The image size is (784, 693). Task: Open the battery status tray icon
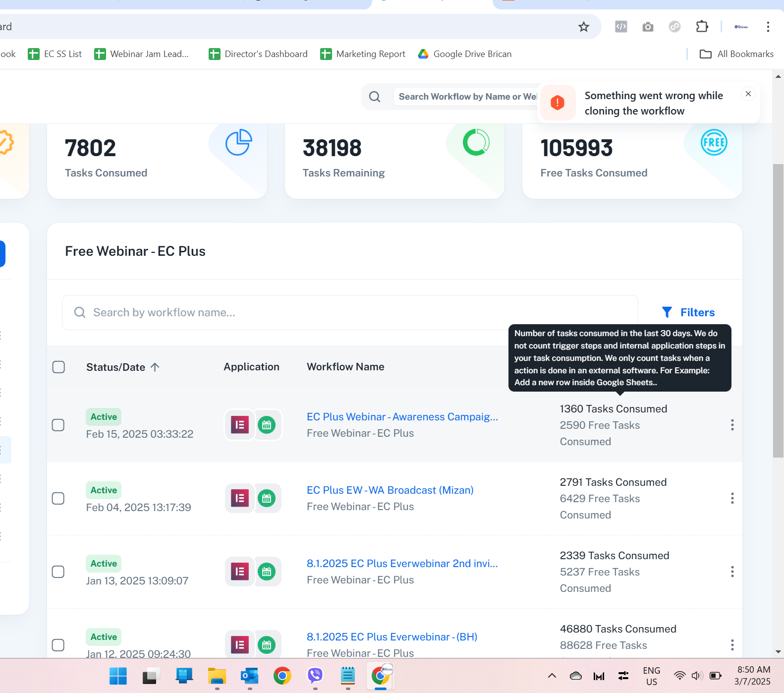pos(715,676)
